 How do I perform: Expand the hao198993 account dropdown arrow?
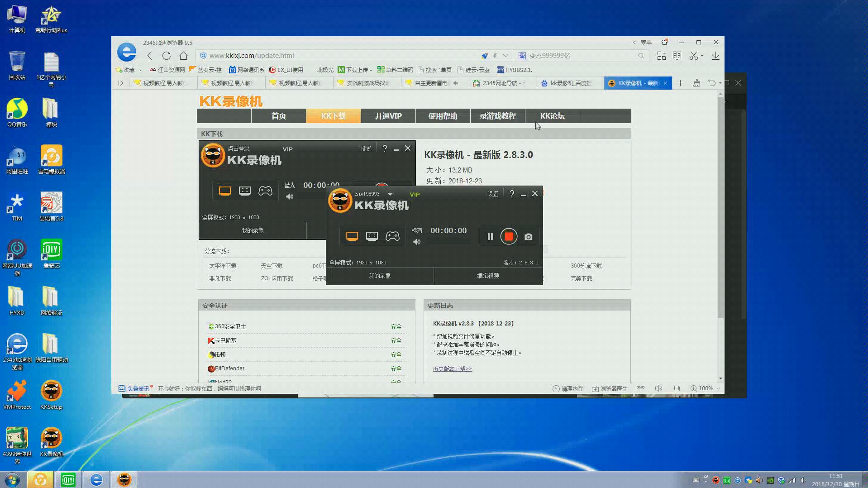(390, 194)
